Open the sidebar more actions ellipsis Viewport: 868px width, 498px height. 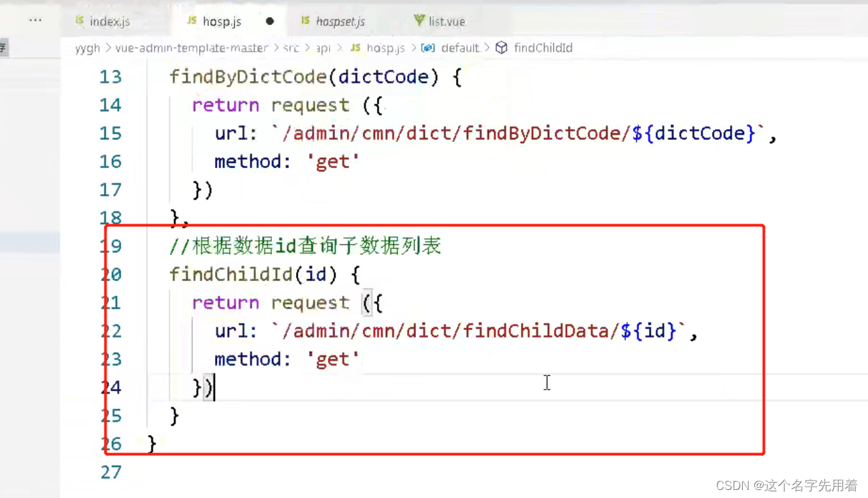pyautogui.click(x=35, y=21)
